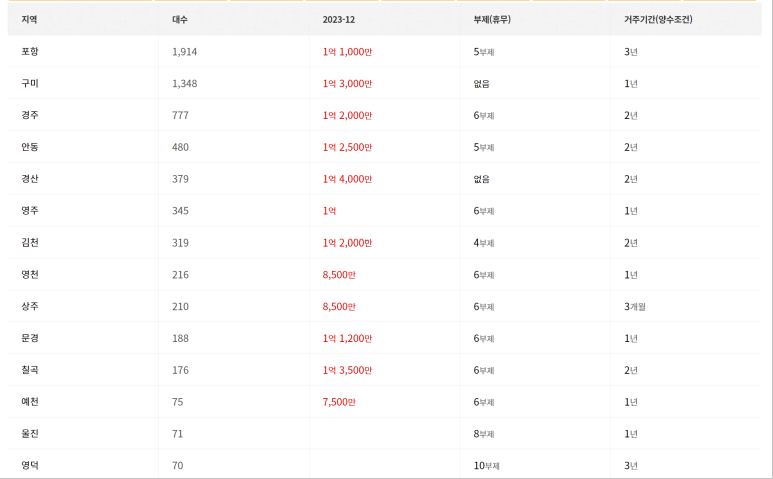Click 없음 in the 구미 row
This screenshot has height=479, width=773.
pos(482,84)
